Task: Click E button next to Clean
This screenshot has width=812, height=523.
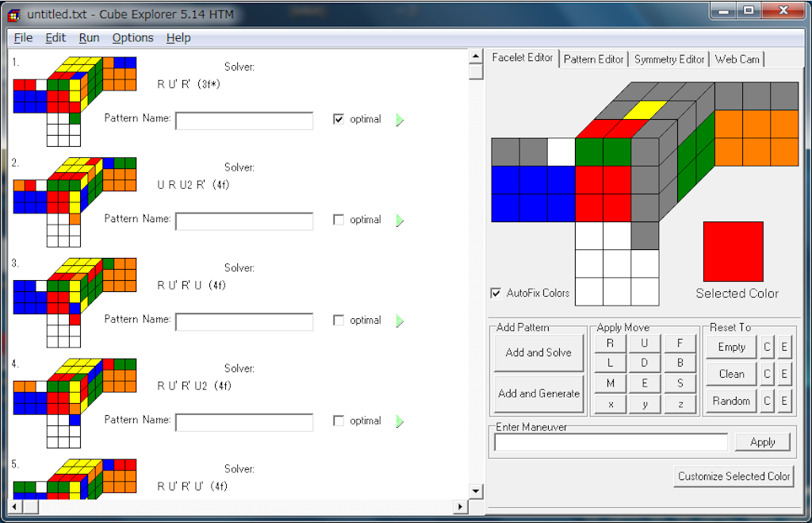Action: pos(784,375)
